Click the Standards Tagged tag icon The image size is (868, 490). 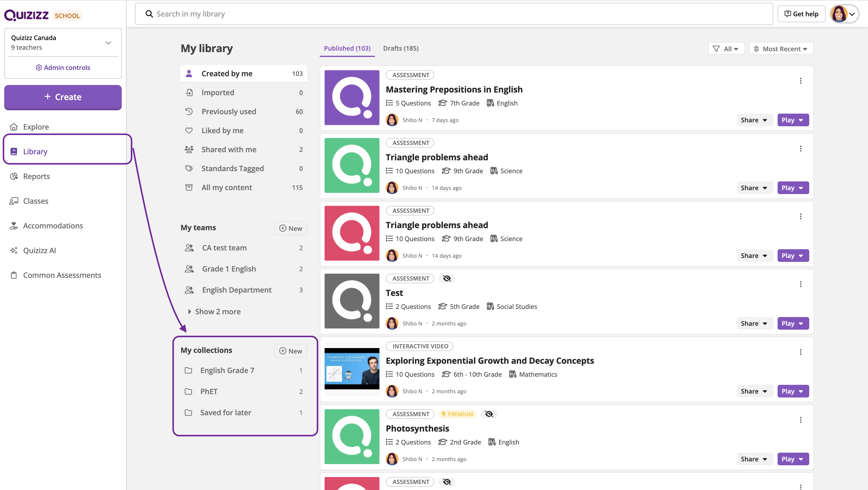[x=189, y=168]
